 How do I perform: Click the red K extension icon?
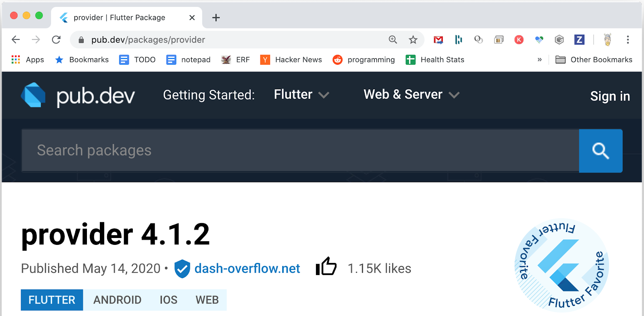click(x=519, y=39)
